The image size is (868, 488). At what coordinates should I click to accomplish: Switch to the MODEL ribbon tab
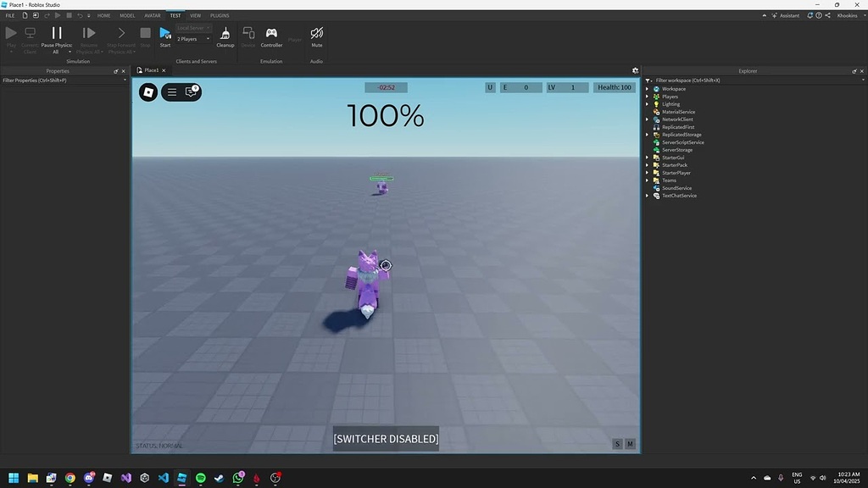pyautogui.click(x=126, y=14)
